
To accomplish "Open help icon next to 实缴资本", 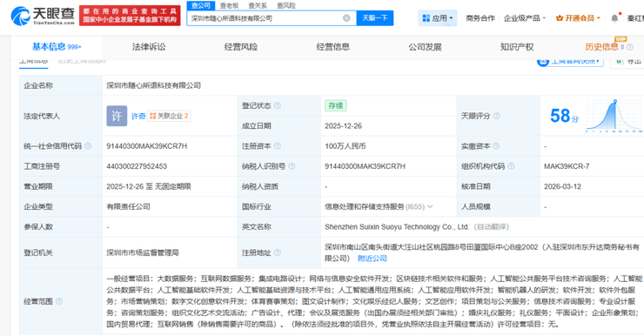I will click(496, 146).
